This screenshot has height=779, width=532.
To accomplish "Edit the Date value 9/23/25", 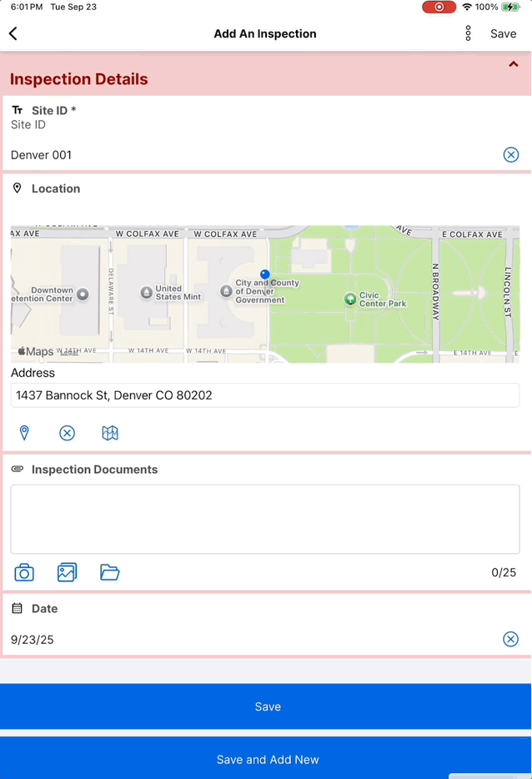I will pos(33,640).
